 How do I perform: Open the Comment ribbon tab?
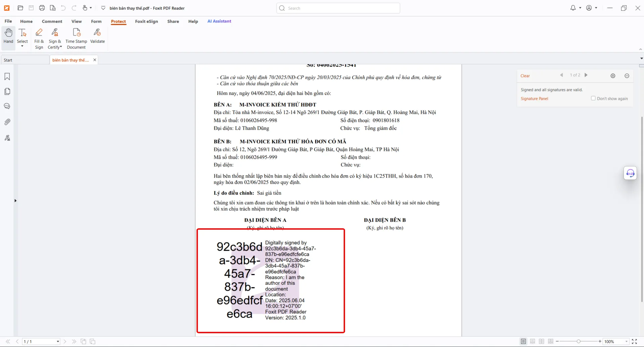tap(52, 21)
